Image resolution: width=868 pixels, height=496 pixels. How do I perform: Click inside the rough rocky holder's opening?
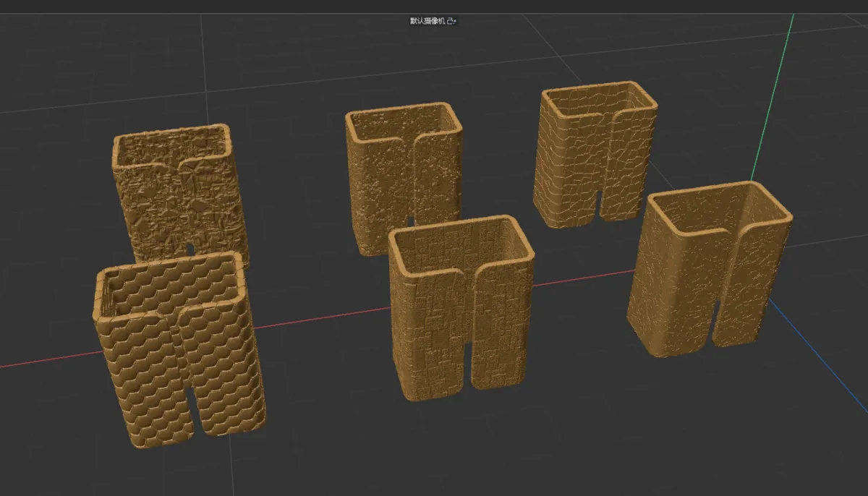(174, 148)
